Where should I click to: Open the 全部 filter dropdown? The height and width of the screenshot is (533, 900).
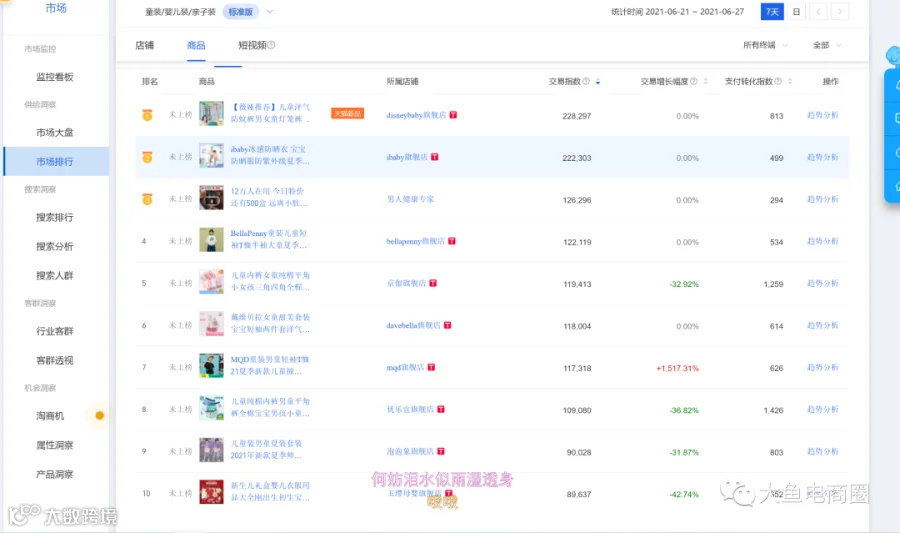coord(827,45)
